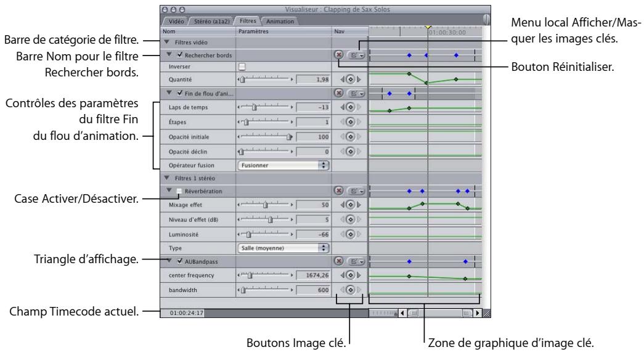
Task: Collapse the Filtres vidéo category
Action: (x=167, y=42)
